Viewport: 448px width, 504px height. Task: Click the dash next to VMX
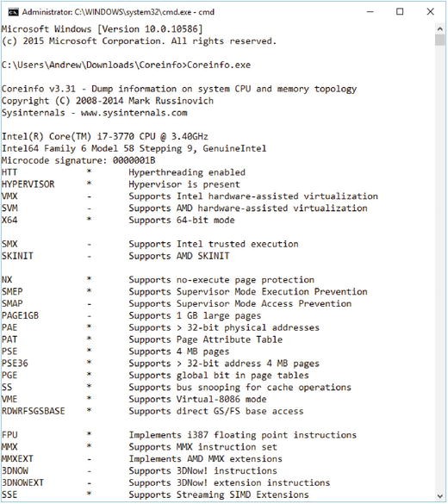point(90,196)
